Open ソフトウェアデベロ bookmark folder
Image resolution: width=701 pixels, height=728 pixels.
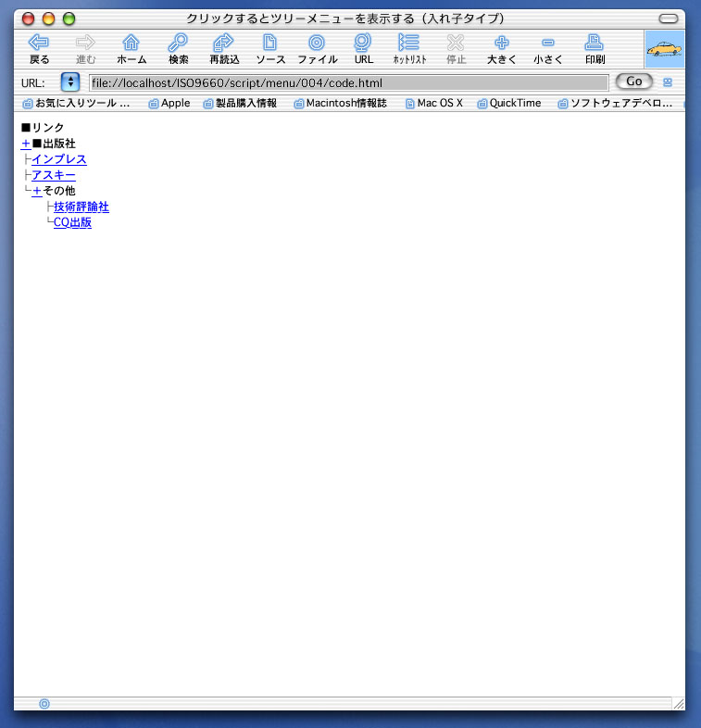coord(615,103)
